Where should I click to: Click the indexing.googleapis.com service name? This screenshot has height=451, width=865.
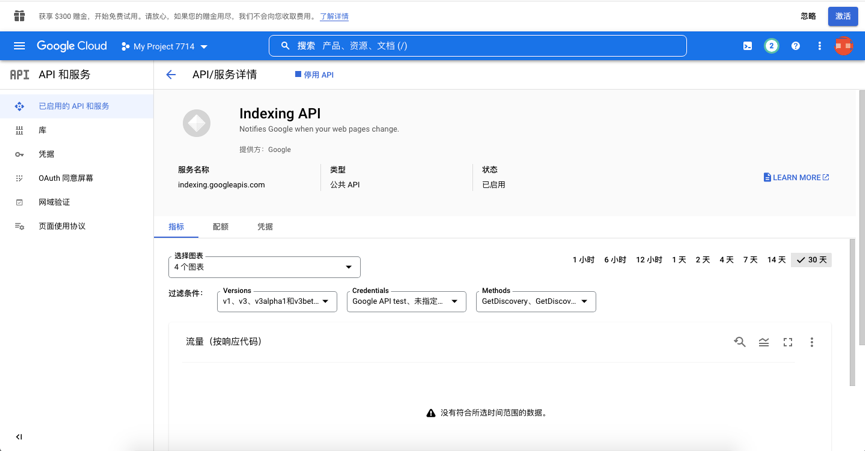click(x=221, y=185)
